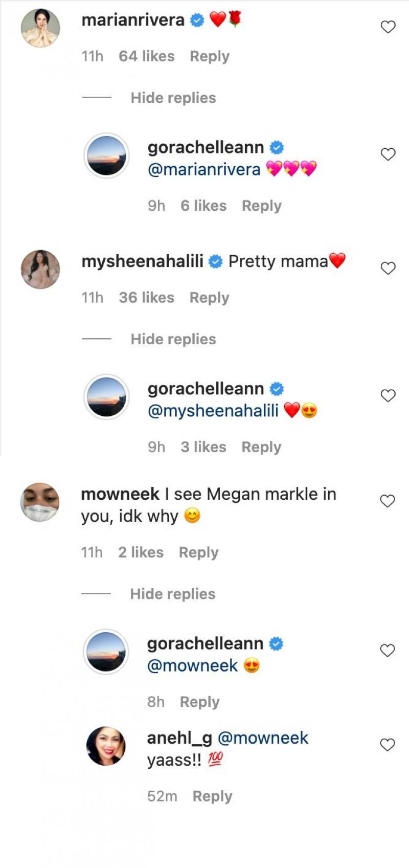Hide replies under marianrivera's comment
The image size is (409, 868).
pyautogui.click(x=173, y=98)
